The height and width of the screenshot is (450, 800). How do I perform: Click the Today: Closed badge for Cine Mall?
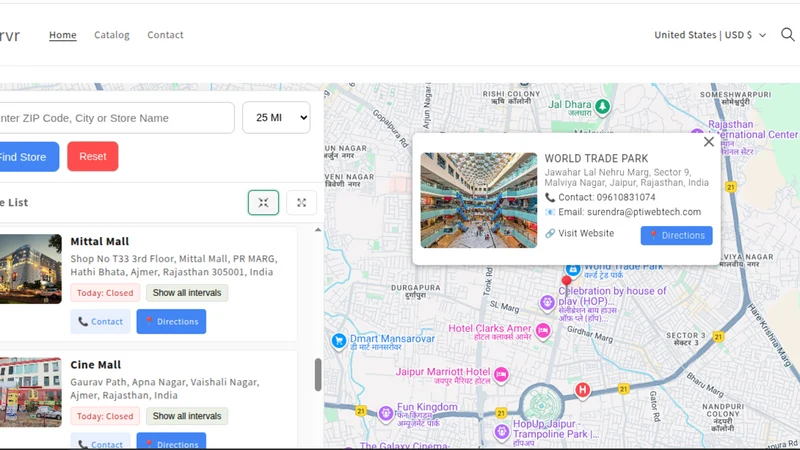(105, 416)
